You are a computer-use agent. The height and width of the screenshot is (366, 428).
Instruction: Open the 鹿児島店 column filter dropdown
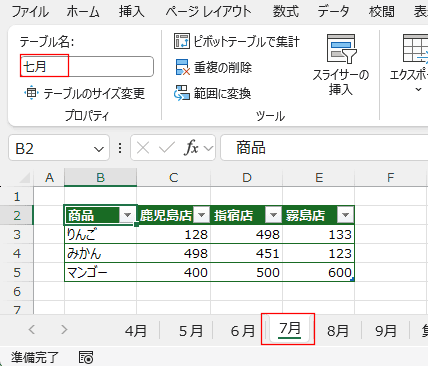pyautogui.click(x=201, y=215)
